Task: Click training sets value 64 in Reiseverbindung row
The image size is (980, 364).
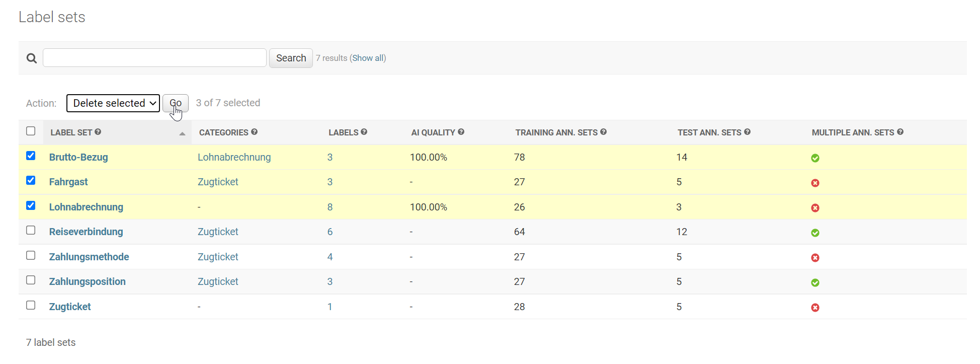Action: (520, 232)
